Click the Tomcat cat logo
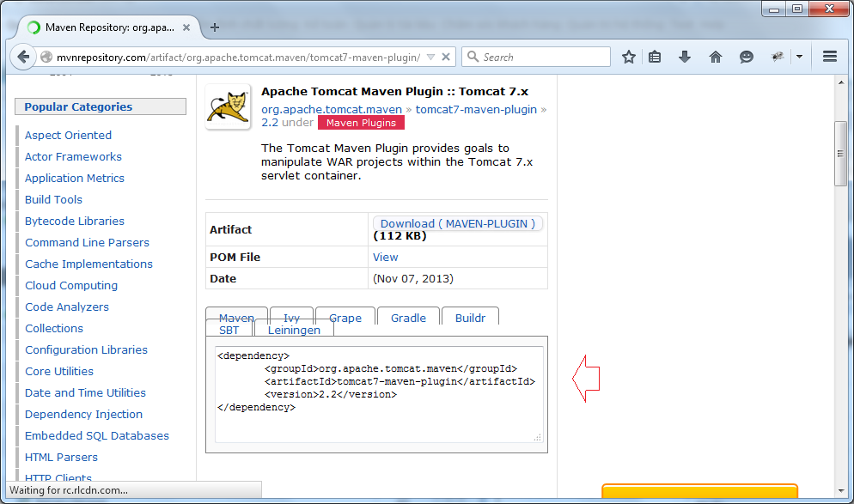 point(229,106)
